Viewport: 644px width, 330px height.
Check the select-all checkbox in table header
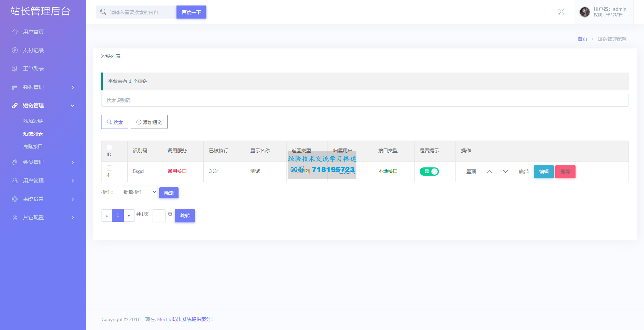[x=109, y=147]
